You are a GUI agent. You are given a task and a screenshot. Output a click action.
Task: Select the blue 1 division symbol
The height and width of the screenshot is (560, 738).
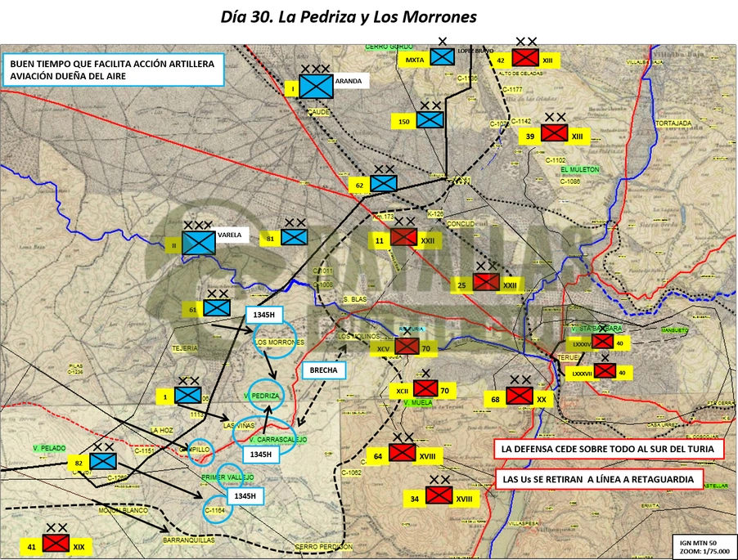pyautogui.click(x=188, y=395)
